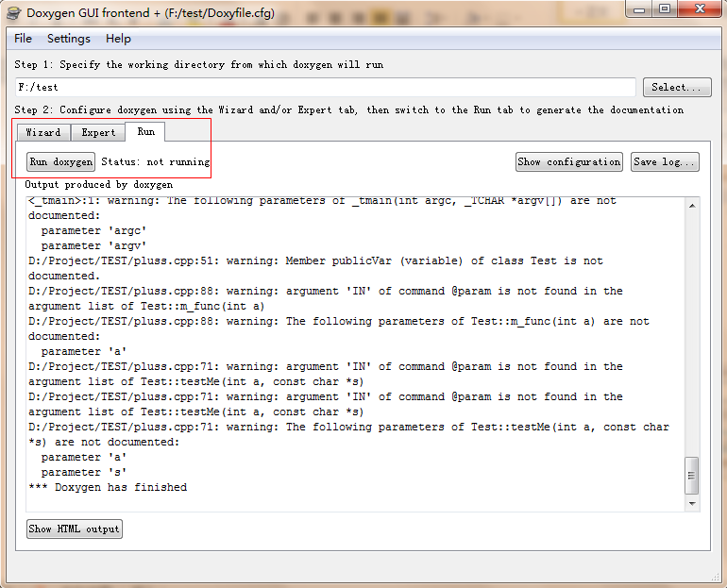Screen dimensions: 727x588
Task: Open the File menu
Action: coord(23,39)
